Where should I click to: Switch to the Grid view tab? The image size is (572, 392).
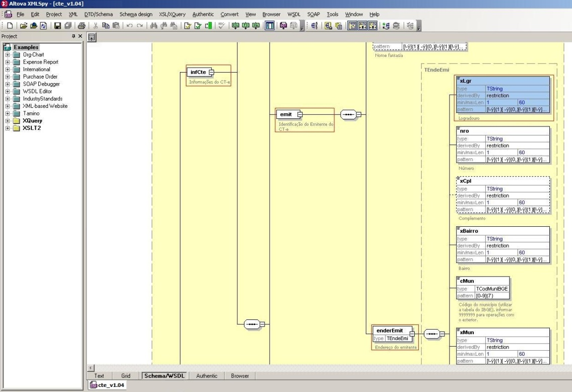(x=125, y=376)
